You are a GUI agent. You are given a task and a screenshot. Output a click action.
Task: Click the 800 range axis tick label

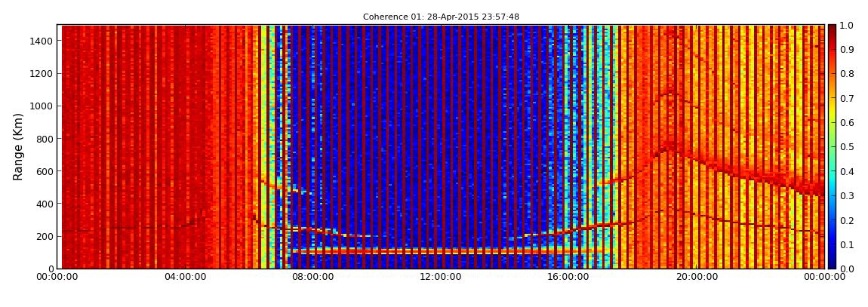click(x=45, y=139)
